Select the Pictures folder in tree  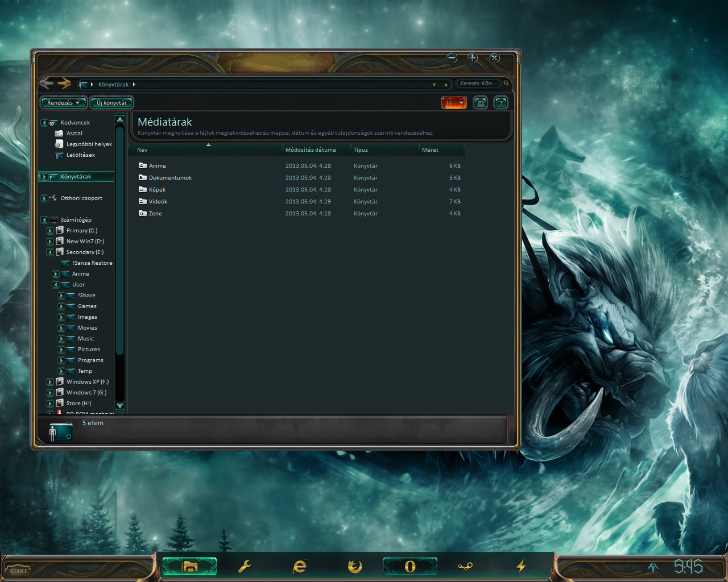coord(89,350)
